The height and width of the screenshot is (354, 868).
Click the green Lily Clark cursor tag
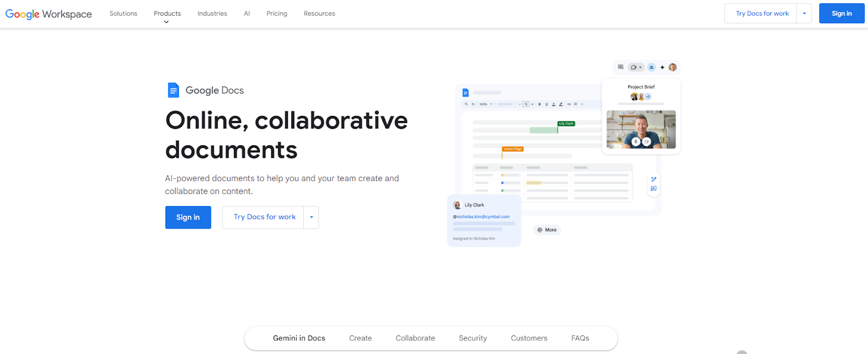[x=566, y=124]
